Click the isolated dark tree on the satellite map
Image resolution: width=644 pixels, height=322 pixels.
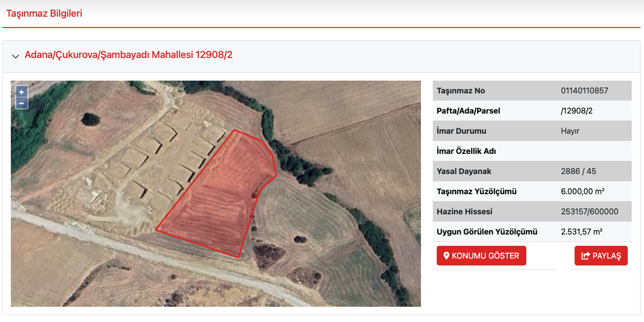pos(90,118)
